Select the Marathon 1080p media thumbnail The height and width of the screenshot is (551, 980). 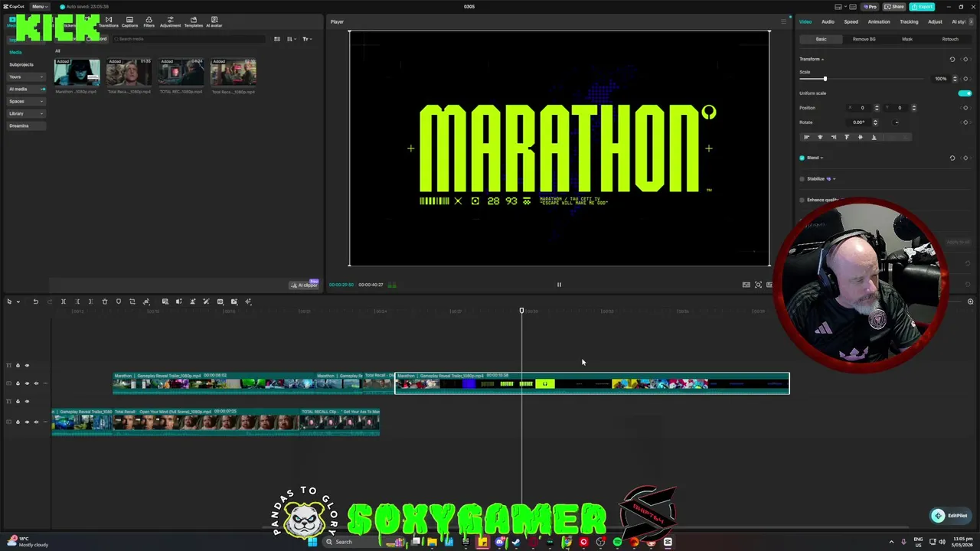[x=77, y=73]
